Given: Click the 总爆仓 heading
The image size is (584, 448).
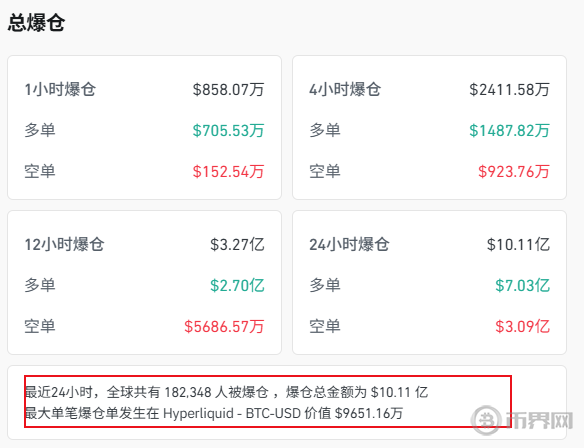Looking at the screenshot, I should click(36, 22).
